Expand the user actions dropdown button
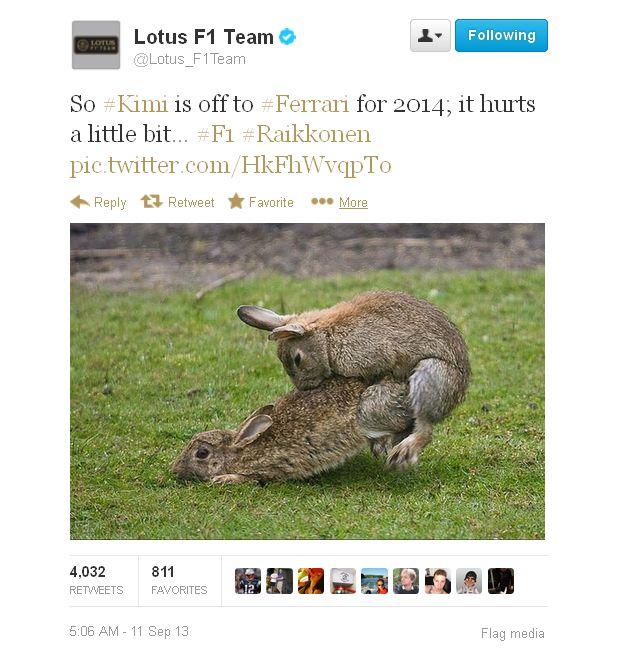 (x=430, y=36)
